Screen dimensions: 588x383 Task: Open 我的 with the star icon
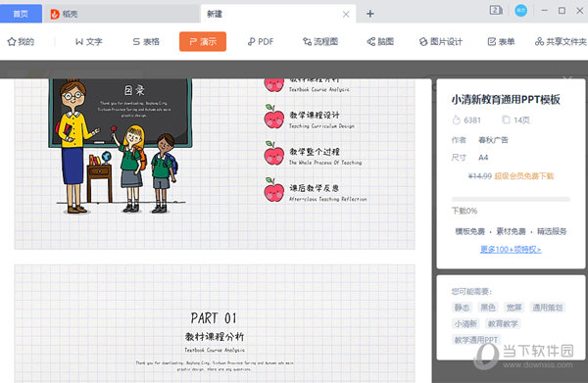pyautogui.click(x=21, y=41)
